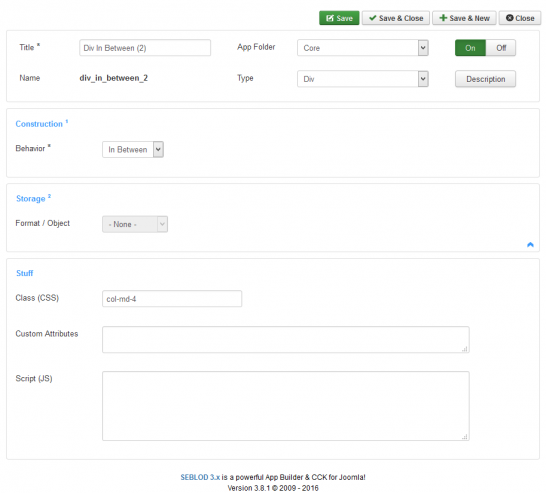Select the Stuff section heading
The image size is (546, 493).
[24, 273]
